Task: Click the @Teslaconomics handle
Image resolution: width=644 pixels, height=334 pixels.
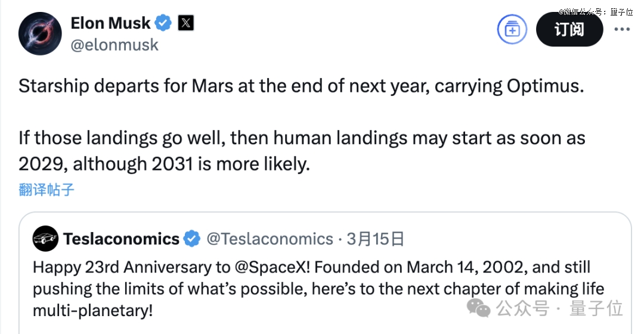Action: [x=270, y=239]
